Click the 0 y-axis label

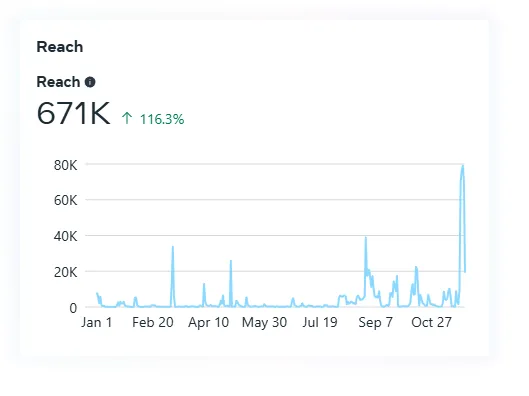pyautogui.click(x=73, y=308)
